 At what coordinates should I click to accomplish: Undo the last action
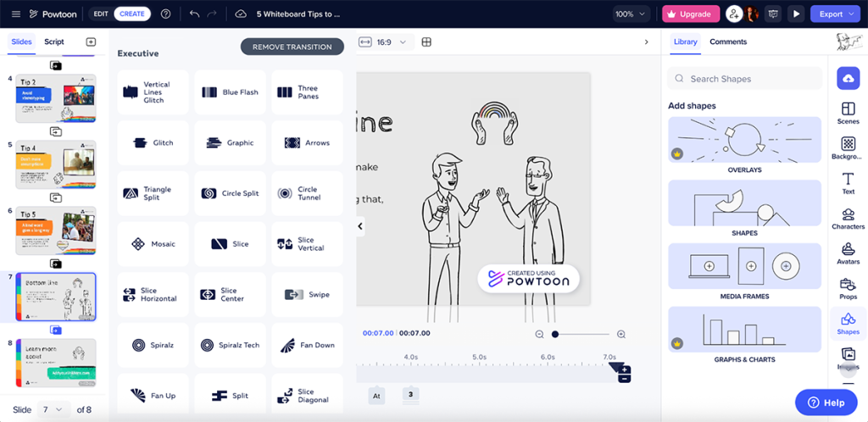point(194,14)
